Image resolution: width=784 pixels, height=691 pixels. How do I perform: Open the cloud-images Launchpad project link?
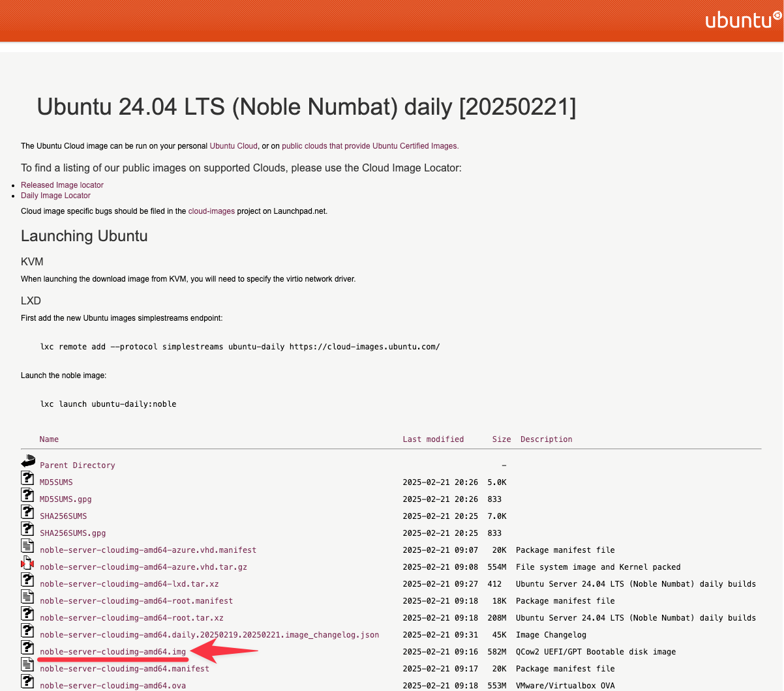tap(211, 211)
